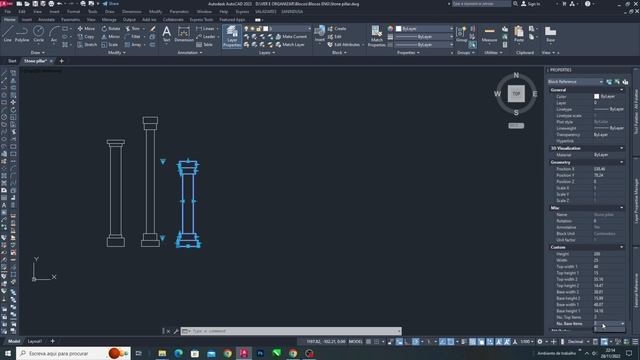Viewport: 640px width, 360px height.
Task: Open the Decimal units dropdown
Action: click(578, 341)
